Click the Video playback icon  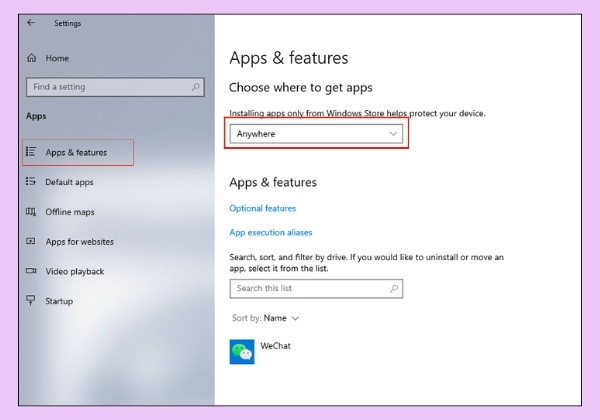31,271
